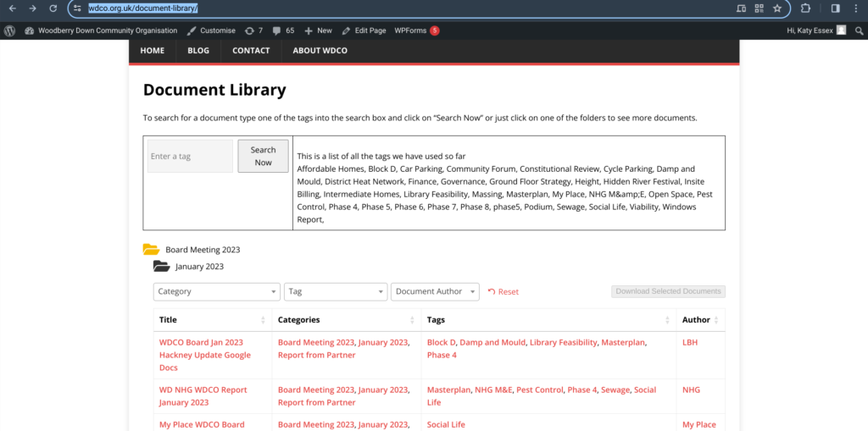Open the ABOUT WDCO menu item
Screen dimensions: 868x431
[x=320, y=51]
